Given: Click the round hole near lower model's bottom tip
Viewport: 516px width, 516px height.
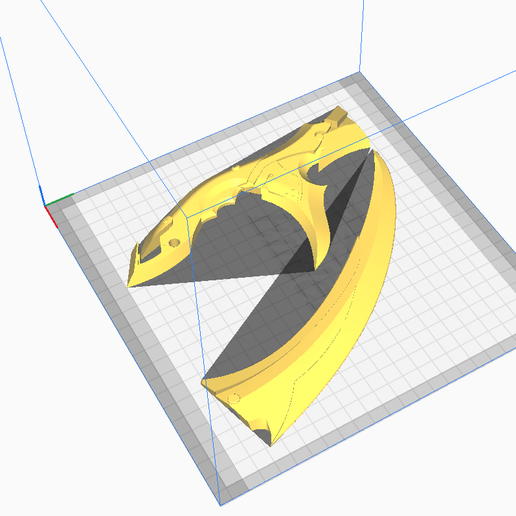Looking at the screenshot, I should (x=233, y=398).
